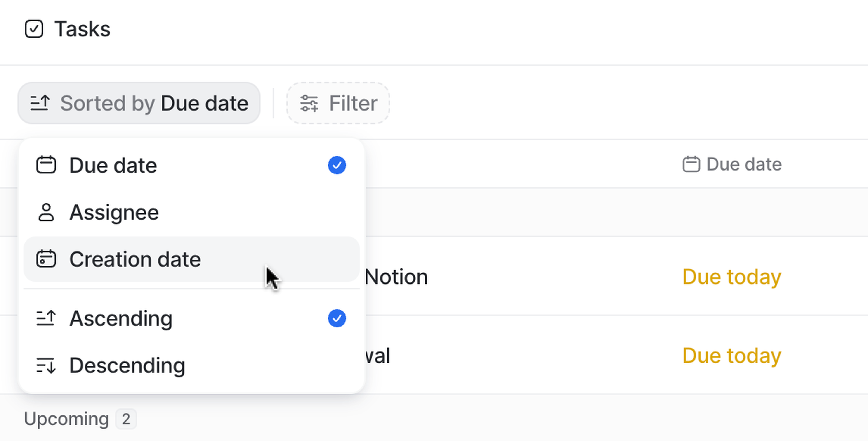
Task: Click the Upcoming count badge showing 2
Action: (126, 419)
